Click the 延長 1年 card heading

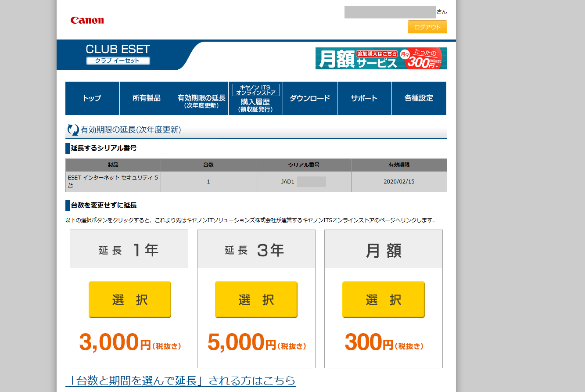coord(129,250)
